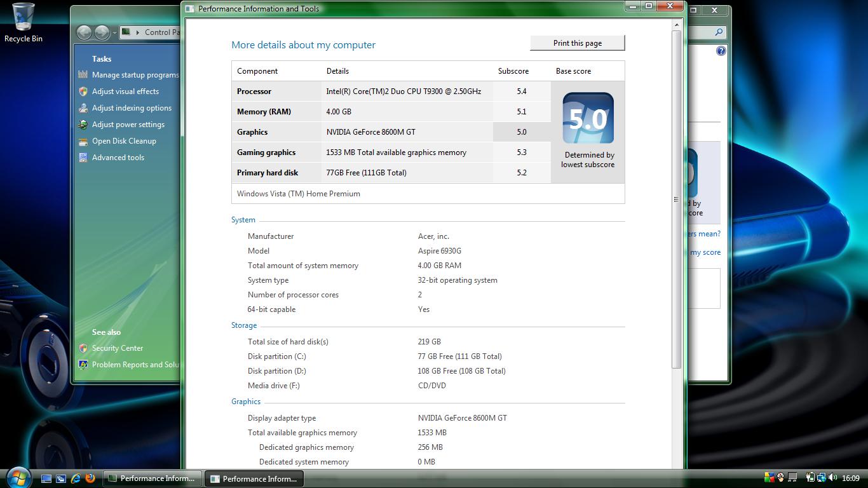The width and height of the screenshot is (868, 488).
Task: Click the icon beside Adjust indexing options
Action: 83,107
